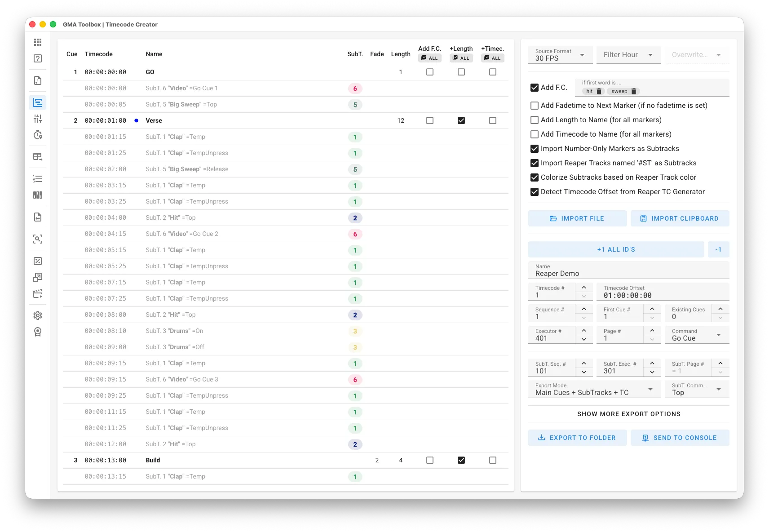Open the Timecode Creator tool icon

(38, 102)
